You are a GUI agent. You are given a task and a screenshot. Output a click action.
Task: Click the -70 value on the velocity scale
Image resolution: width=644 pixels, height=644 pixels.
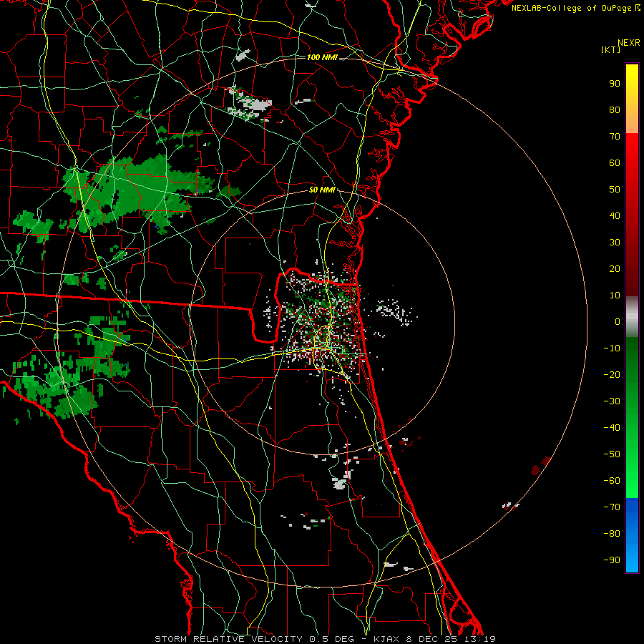[612, 507]
